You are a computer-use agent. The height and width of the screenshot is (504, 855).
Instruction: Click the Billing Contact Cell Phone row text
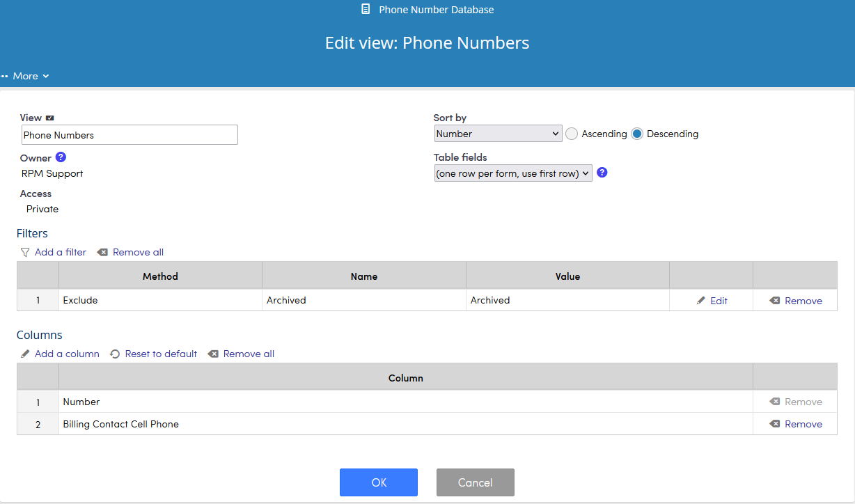click(x=120, y=424)
